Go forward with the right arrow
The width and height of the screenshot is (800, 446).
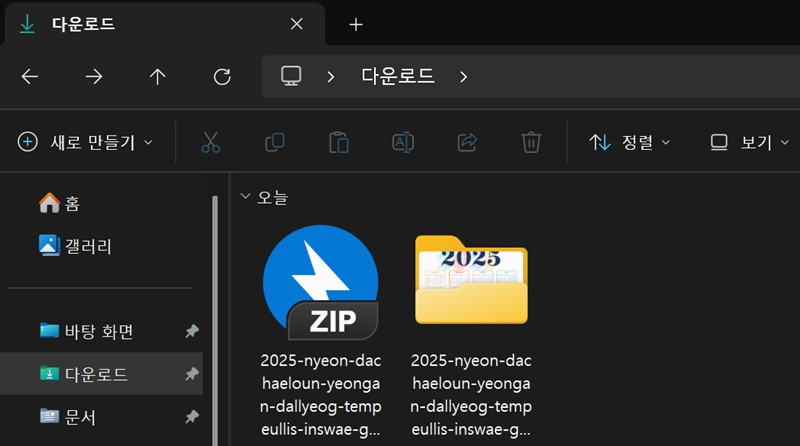click(94, 77)
